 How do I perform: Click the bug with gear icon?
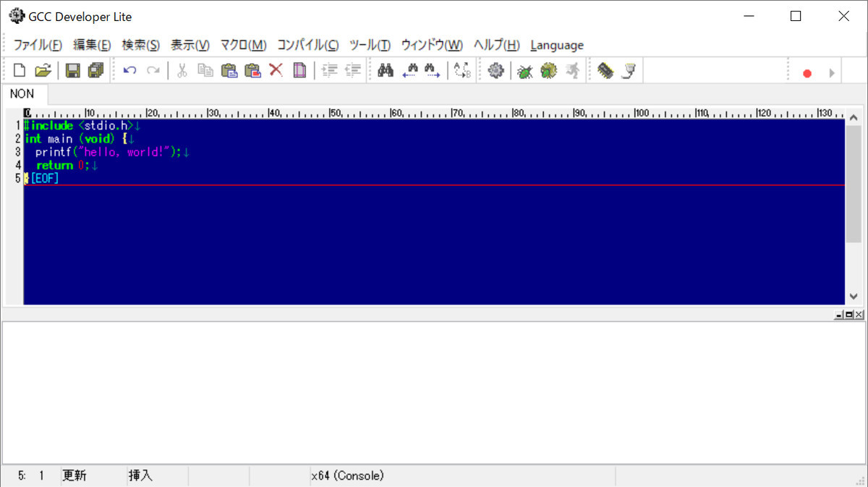tap(548, 71)
